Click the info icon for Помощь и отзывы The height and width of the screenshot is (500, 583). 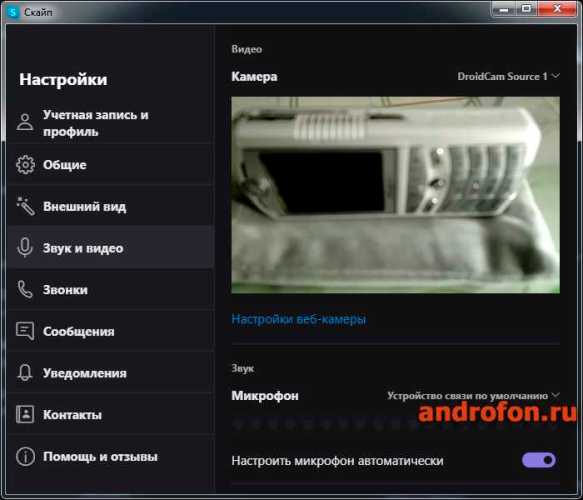[x=25, y=456]
